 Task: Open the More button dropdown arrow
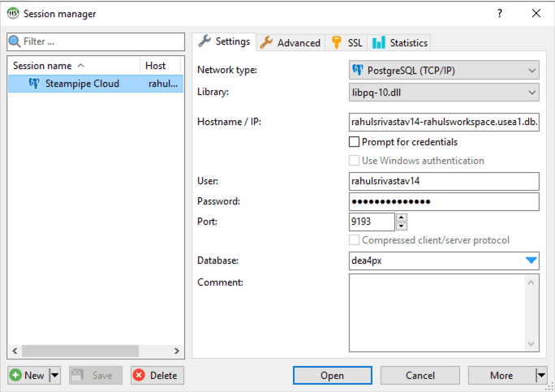541,375
